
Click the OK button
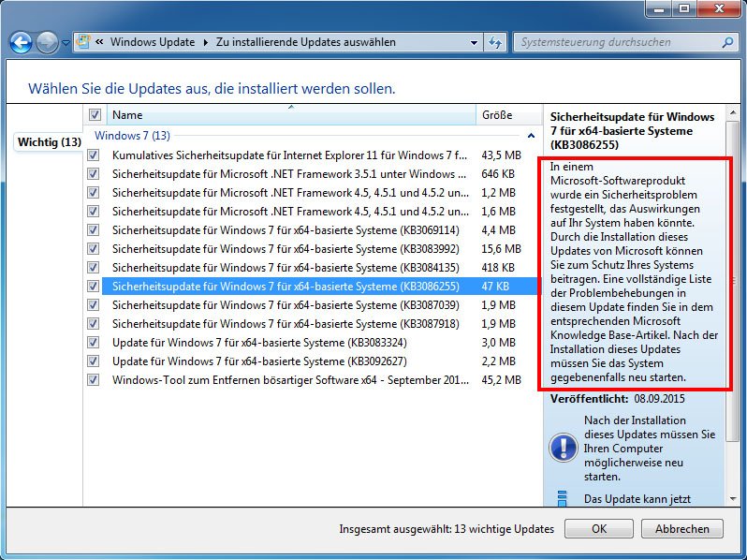coord(599,529)
